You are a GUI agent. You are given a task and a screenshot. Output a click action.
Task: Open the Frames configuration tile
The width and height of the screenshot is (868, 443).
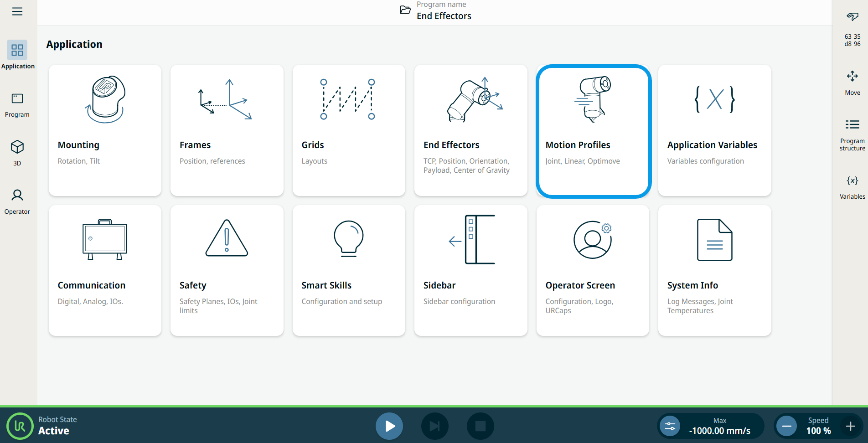[227, 130]
